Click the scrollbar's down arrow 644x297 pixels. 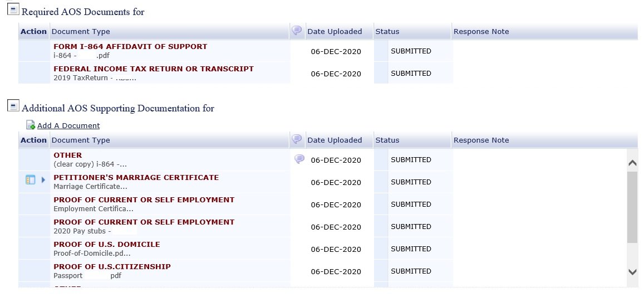pos(632,271)
